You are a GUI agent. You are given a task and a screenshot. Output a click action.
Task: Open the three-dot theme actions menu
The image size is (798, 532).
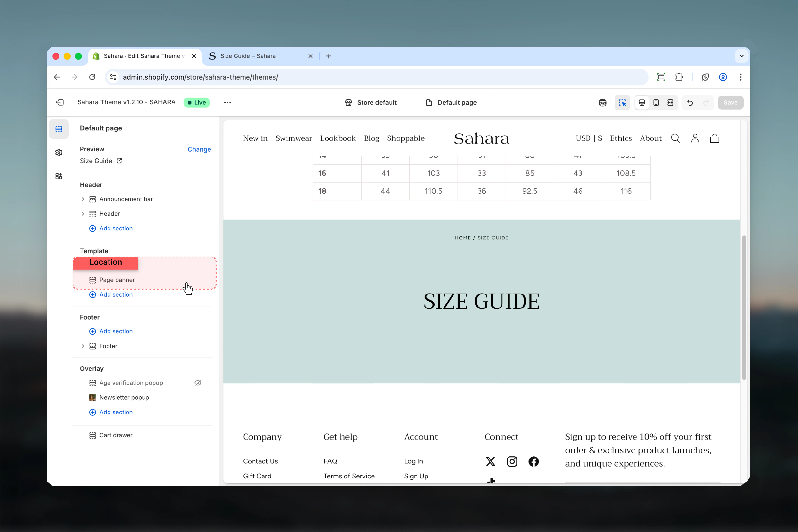click(227, 102)
